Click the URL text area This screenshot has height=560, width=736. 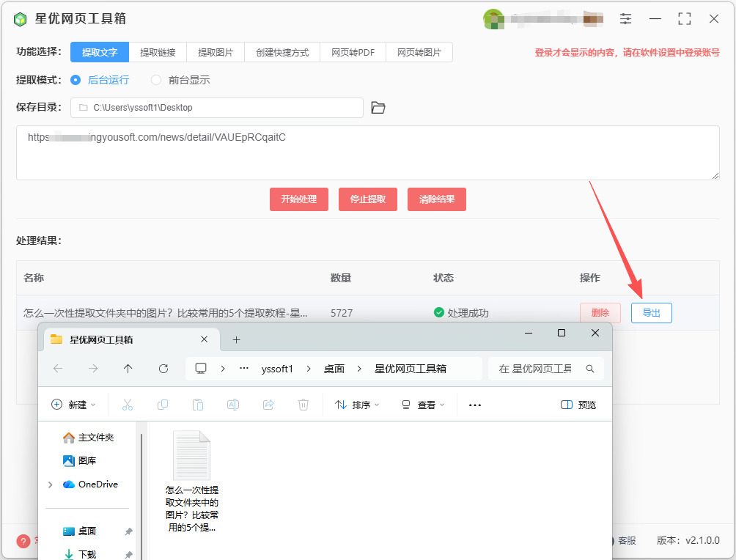pos(367,153)
